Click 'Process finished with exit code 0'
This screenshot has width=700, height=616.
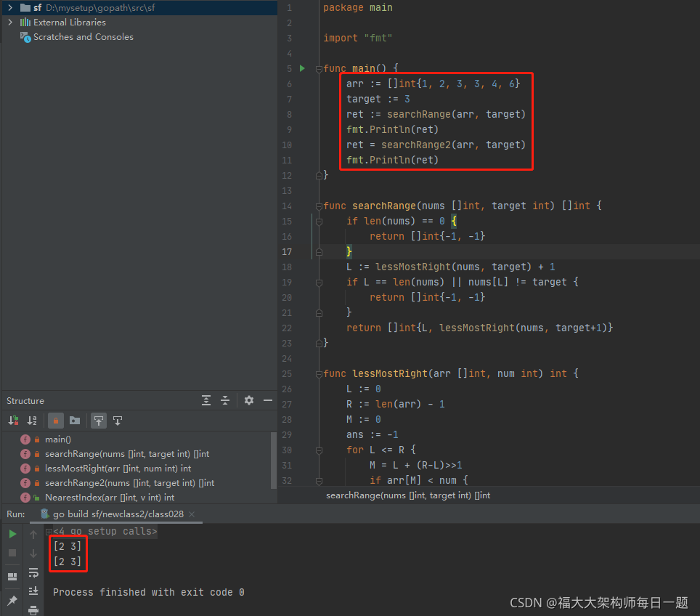pyautogui.click(x=149, y=592)
